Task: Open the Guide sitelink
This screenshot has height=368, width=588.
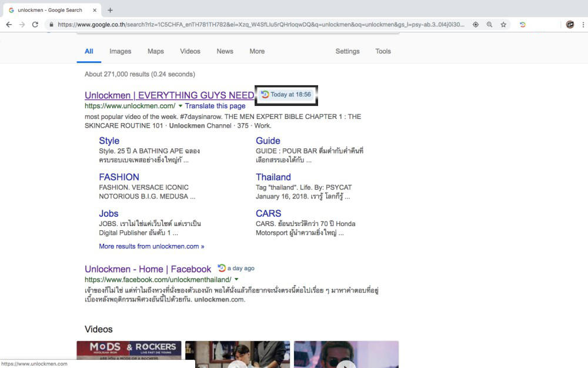Action: tap(268, 141)
